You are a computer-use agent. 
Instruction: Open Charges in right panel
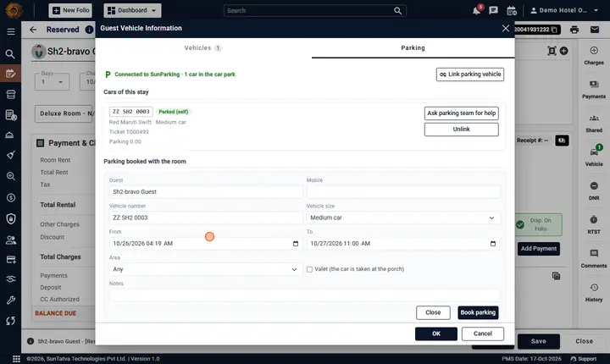(x=594, y=56)
